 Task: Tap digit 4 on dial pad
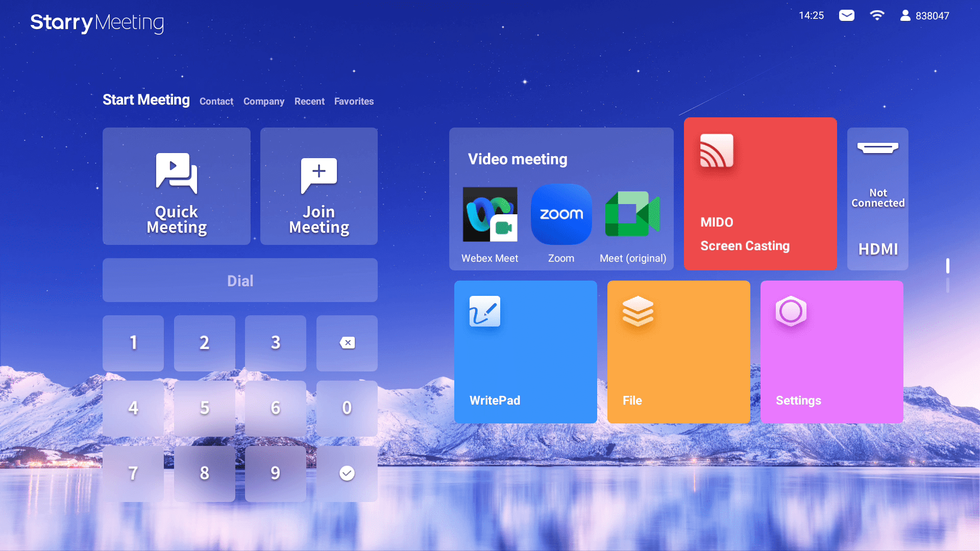tap(133, 408)
